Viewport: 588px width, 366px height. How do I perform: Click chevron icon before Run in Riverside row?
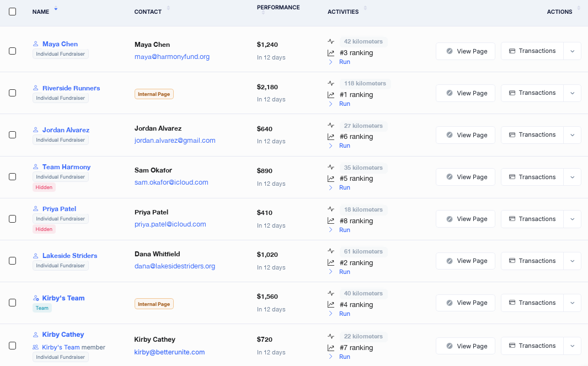(330, 104)
